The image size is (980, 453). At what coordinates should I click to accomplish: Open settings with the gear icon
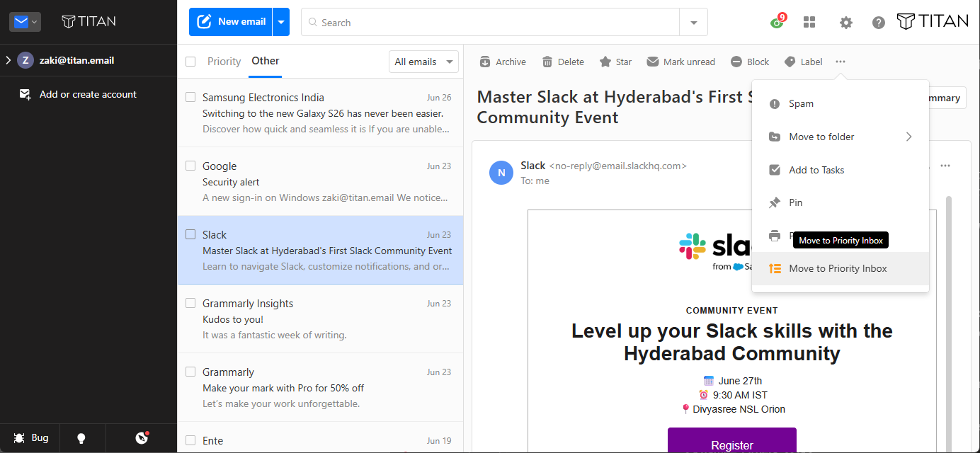tap(845, 23)
